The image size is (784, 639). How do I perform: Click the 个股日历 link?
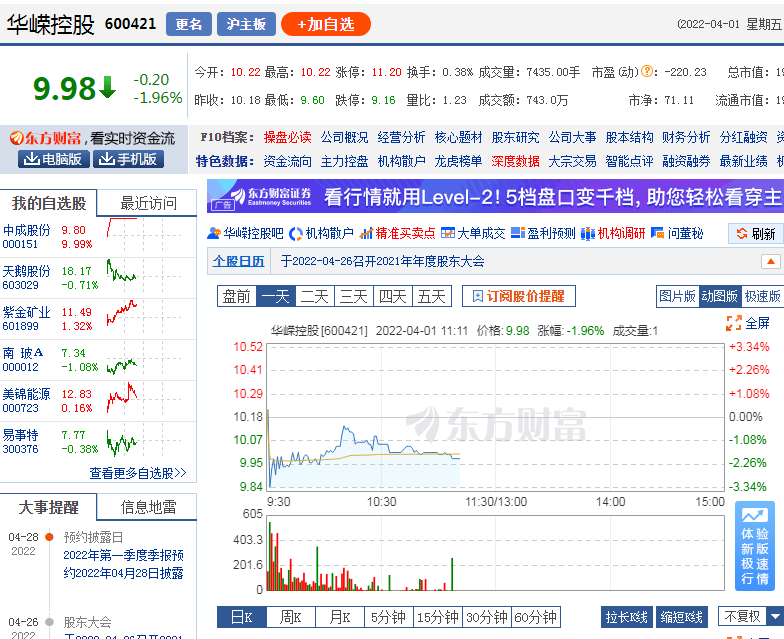click(238, 261)
